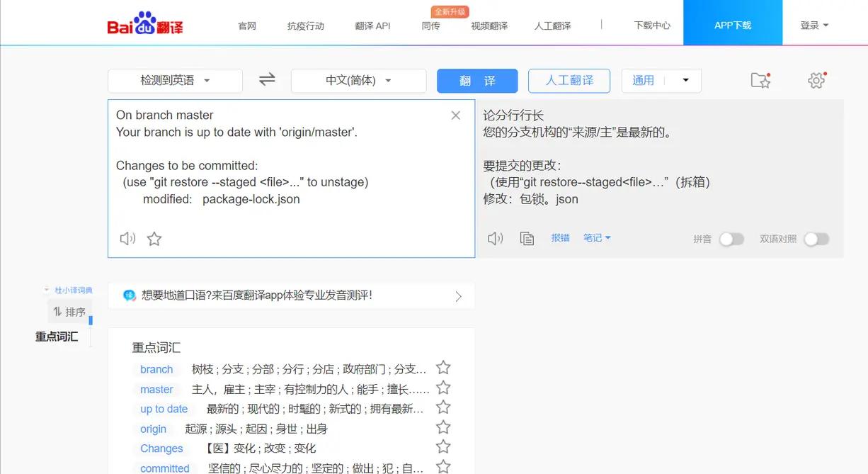Open the 下载中心 menu item
868x474 pixels.
(x=652, y=25)
